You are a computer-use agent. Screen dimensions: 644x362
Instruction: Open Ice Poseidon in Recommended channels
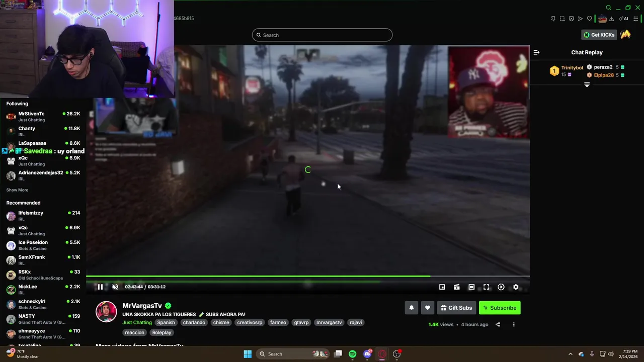point(43,245)
